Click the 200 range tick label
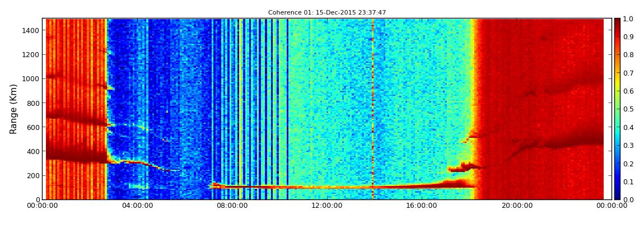This screenshot has height=228, width=644. click(x=32, y=175)
